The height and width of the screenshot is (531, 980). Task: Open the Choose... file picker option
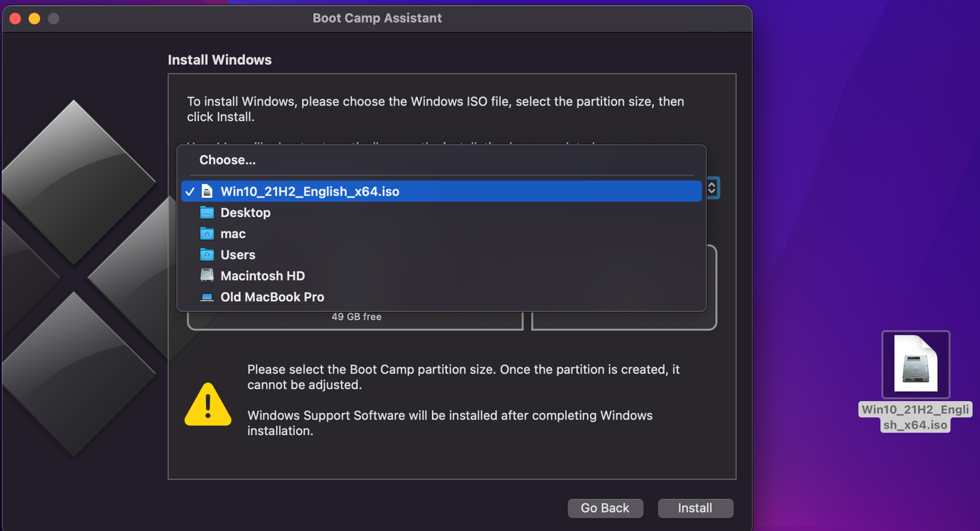tap(441, 160)
